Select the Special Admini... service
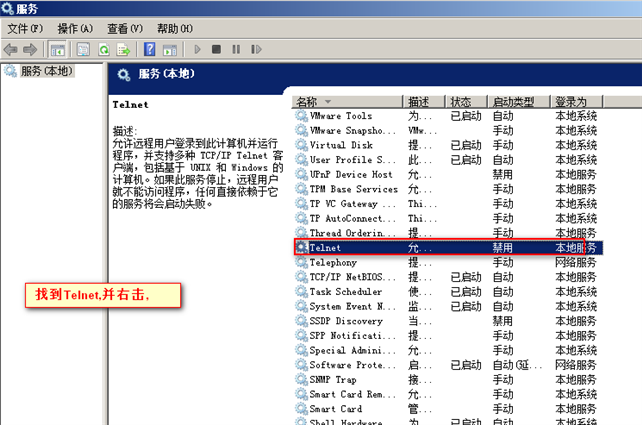 coord(353,350)
